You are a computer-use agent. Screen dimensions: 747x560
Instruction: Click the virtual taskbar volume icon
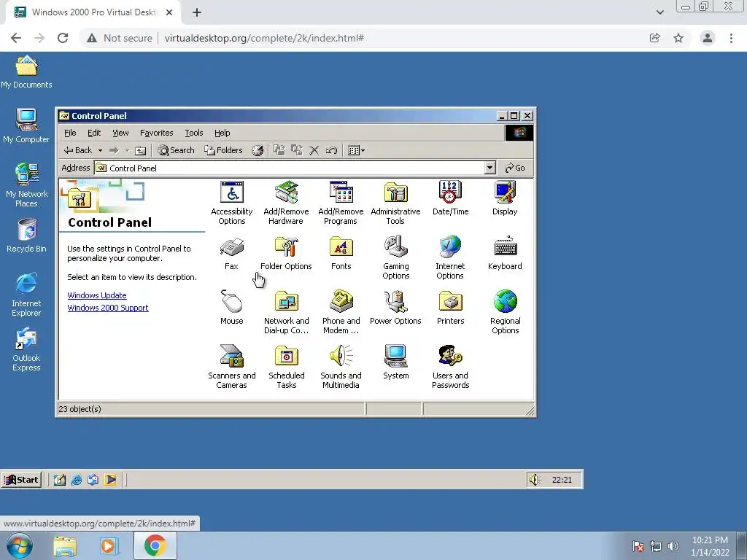click(x=535, y=480)
